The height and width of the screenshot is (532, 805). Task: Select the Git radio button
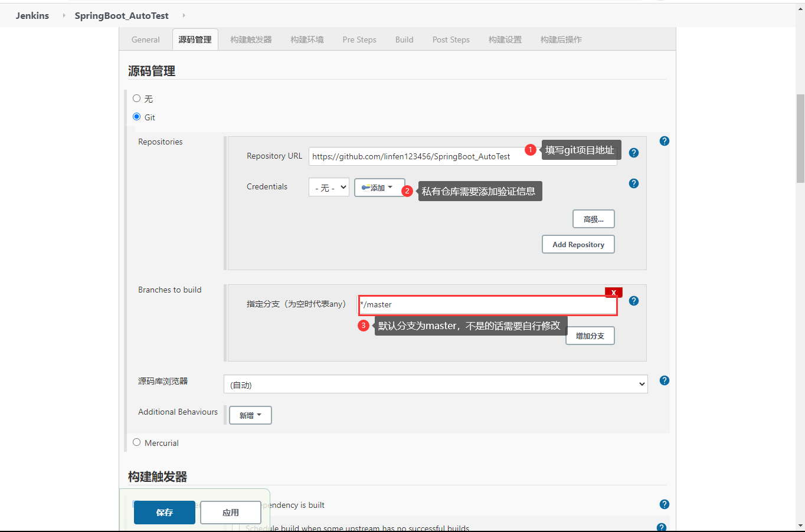point(137,117)
